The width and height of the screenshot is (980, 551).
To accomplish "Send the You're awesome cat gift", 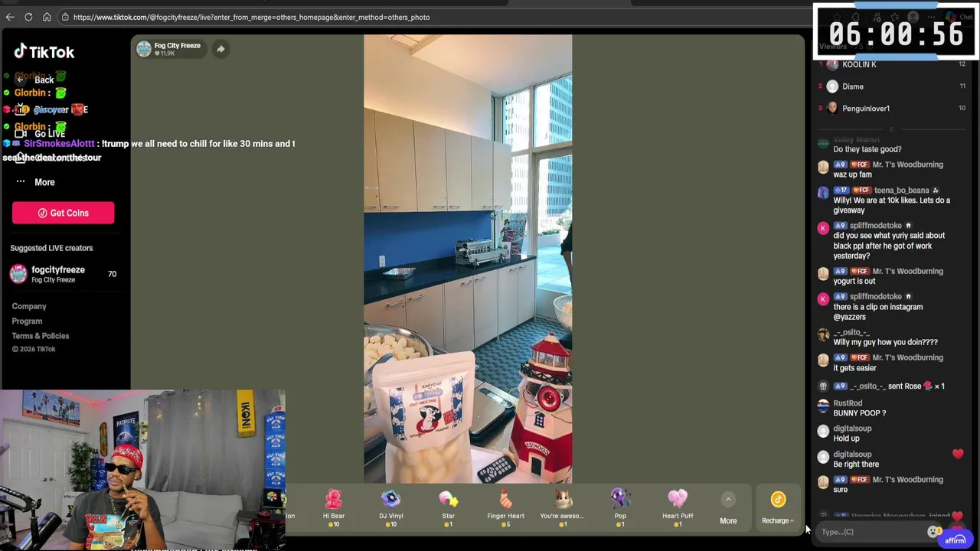I will 563,507.
